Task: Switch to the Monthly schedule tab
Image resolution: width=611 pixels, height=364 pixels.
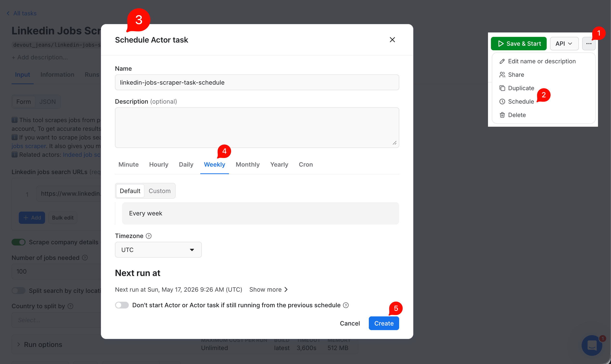Action: [247, 164]
